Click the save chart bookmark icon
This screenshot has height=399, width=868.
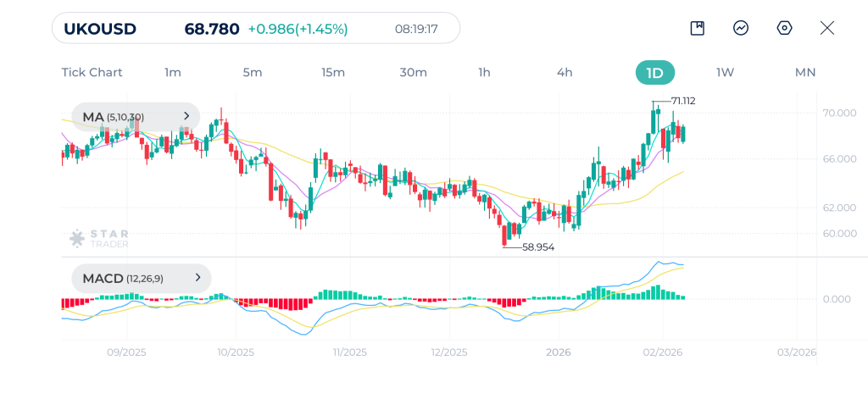point(697,28)
